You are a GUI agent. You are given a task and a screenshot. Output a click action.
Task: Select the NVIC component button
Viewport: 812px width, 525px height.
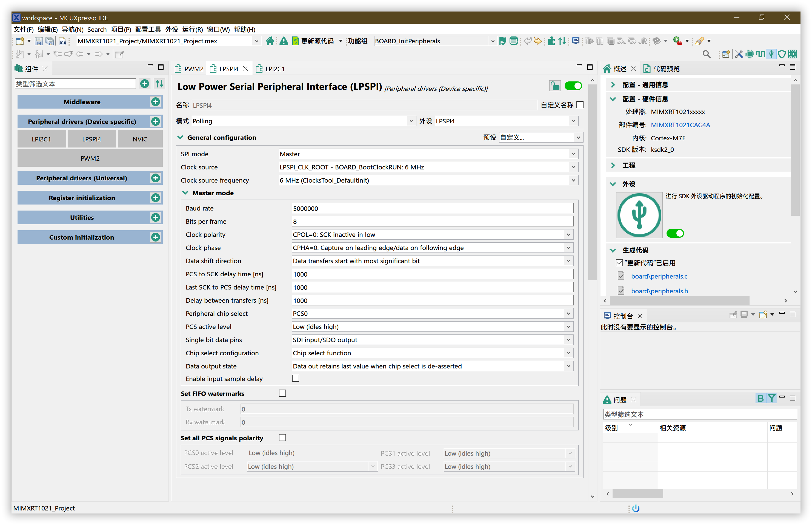[140, 139]
